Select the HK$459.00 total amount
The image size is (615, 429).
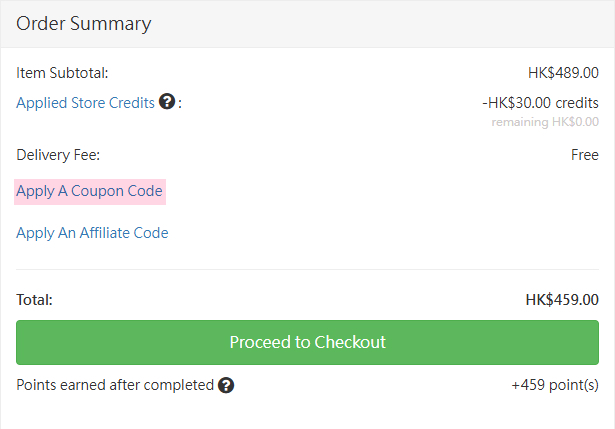562,299
